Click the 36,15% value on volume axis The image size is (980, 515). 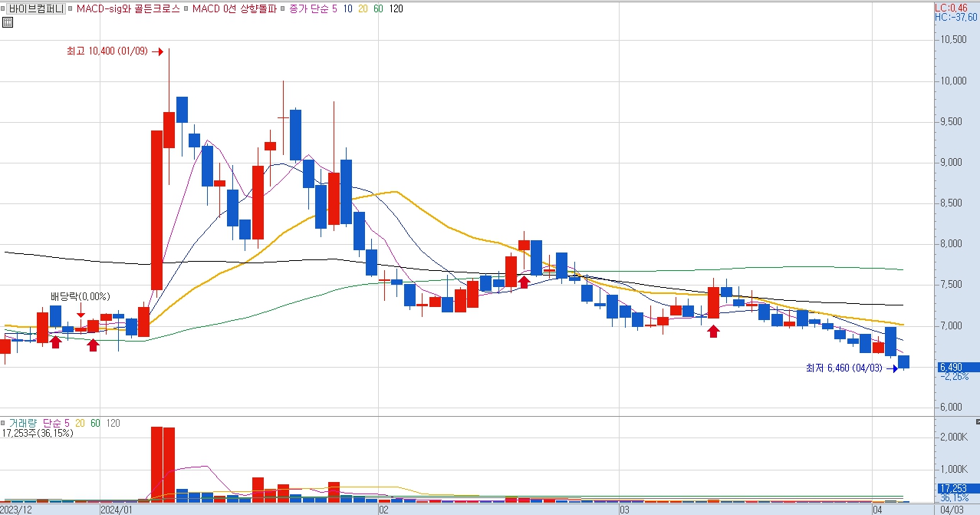click(954, 497)
